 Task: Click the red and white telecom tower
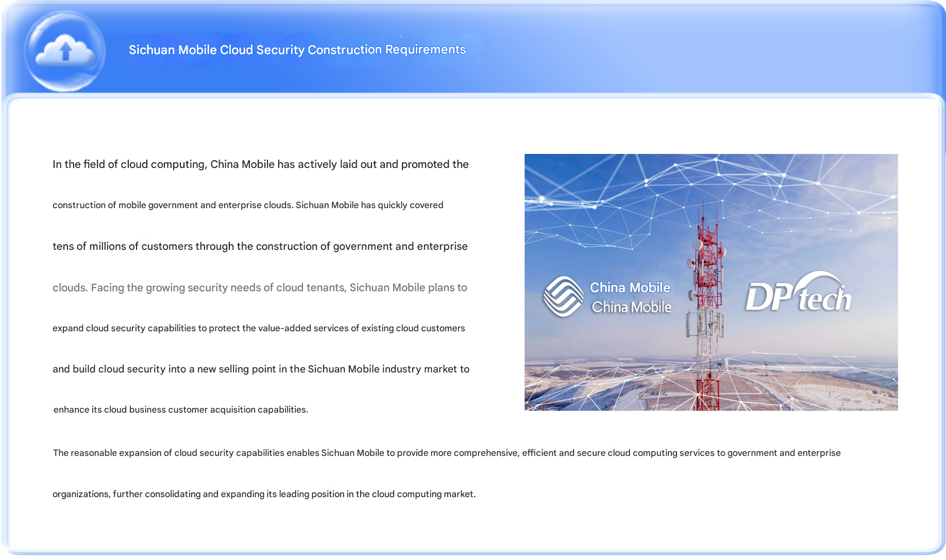(707, 309)
